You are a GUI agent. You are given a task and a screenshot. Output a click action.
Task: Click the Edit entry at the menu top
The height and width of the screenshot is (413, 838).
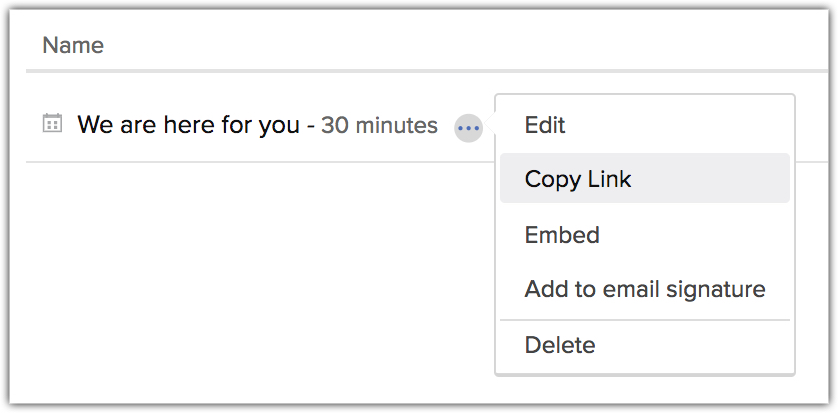tap(545, 125)
